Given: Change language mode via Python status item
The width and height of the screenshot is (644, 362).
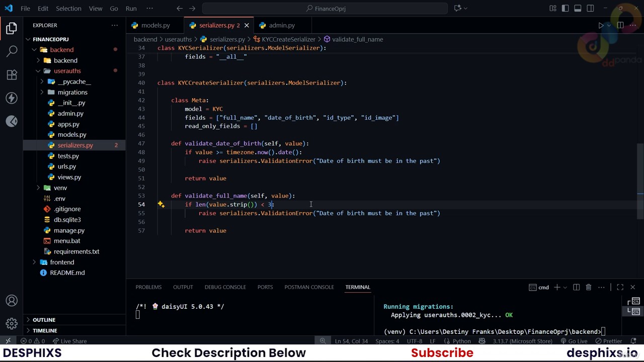Looking at the screenshot, I should (461, 341).
